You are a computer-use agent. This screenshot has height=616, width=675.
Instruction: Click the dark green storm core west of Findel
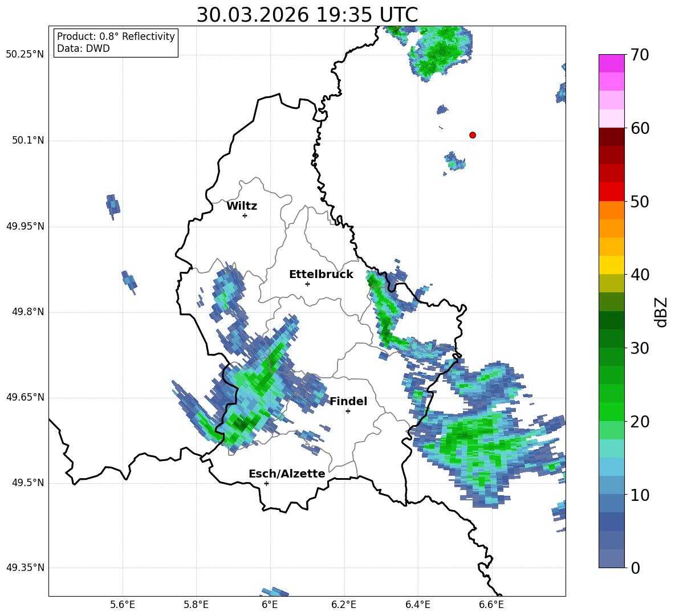click(x=242, y=424)
